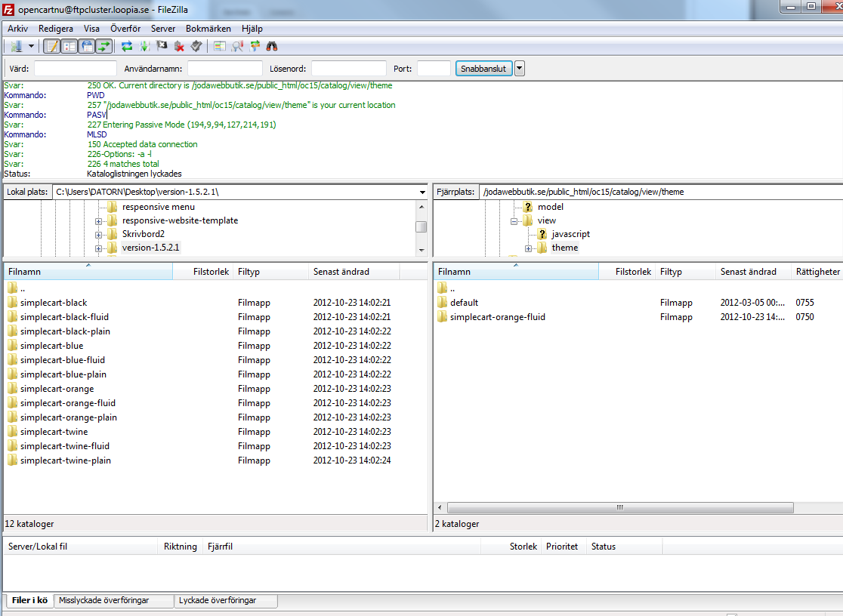The height and width of the screenshot is (616, 843).
Task: Select the local simplecart-orange-fluid folder icon
Action: click(12, 403)
